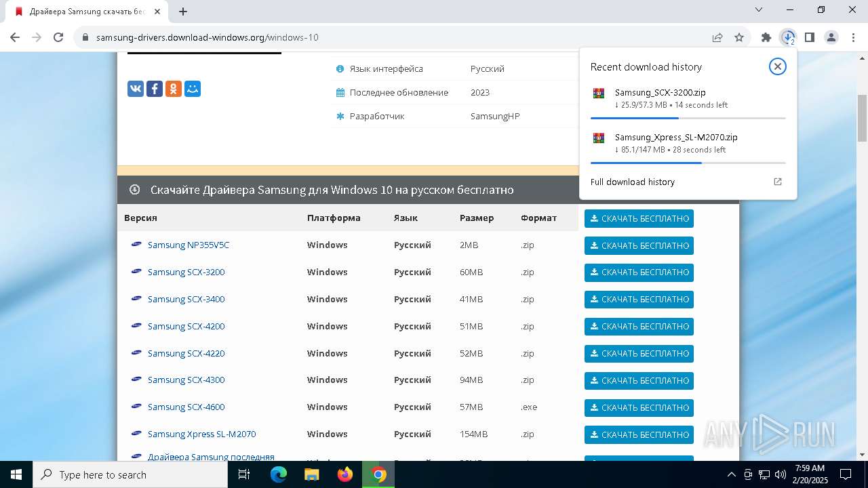Launch Firefox from taskbar
This screenshot has height=488, width=868.
pos(345,474)
